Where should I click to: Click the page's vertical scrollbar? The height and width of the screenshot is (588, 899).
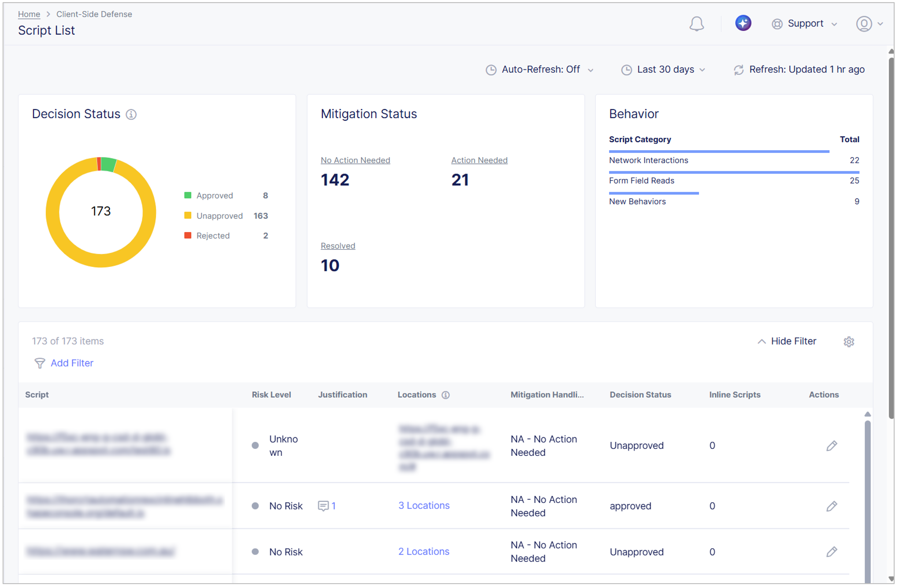892,238
